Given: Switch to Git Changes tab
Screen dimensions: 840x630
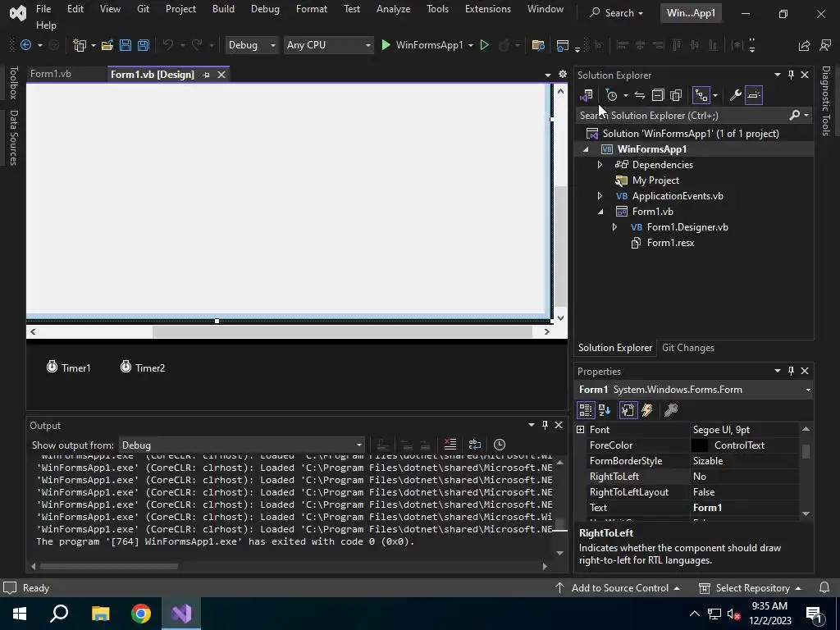Looking at the screenshot, I should click(x=688, y=348).
